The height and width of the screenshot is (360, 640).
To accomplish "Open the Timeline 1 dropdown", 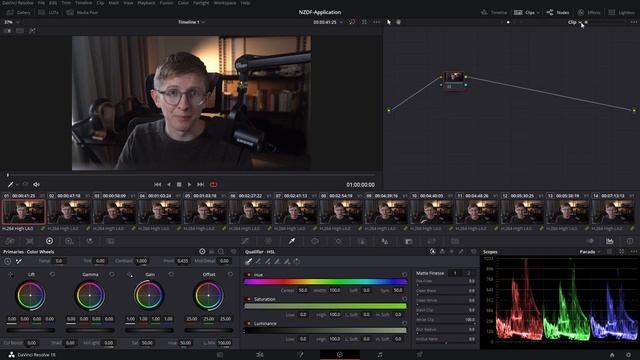I will tap(191, 22).
